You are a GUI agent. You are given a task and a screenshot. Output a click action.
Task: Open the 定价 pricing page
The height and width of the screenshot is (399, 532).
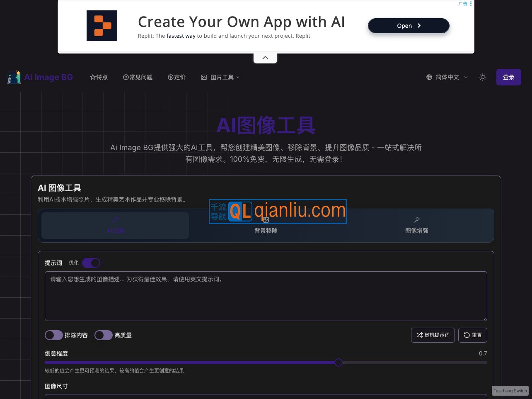coord(177,77)
